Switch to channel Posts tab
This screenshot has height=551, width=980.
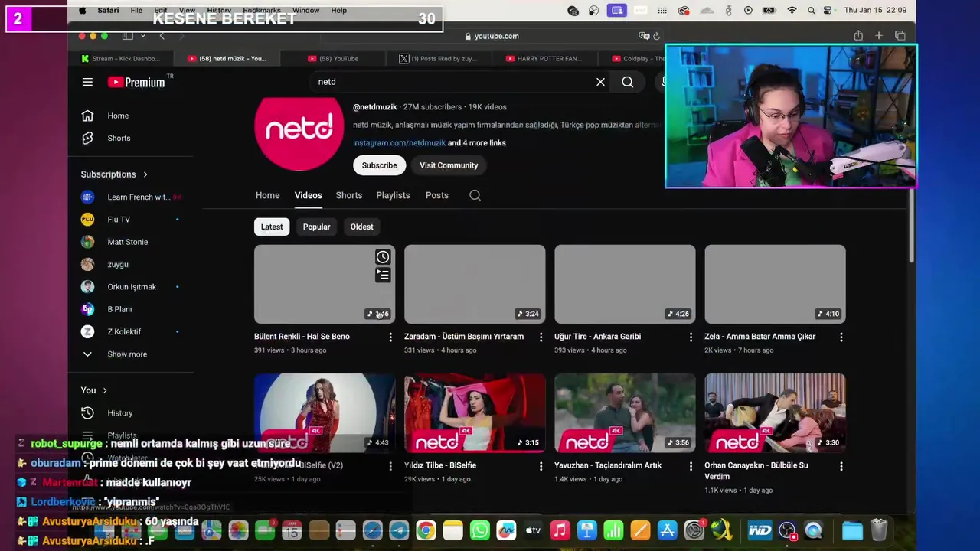pyautogui.click(x=436, y=195)
